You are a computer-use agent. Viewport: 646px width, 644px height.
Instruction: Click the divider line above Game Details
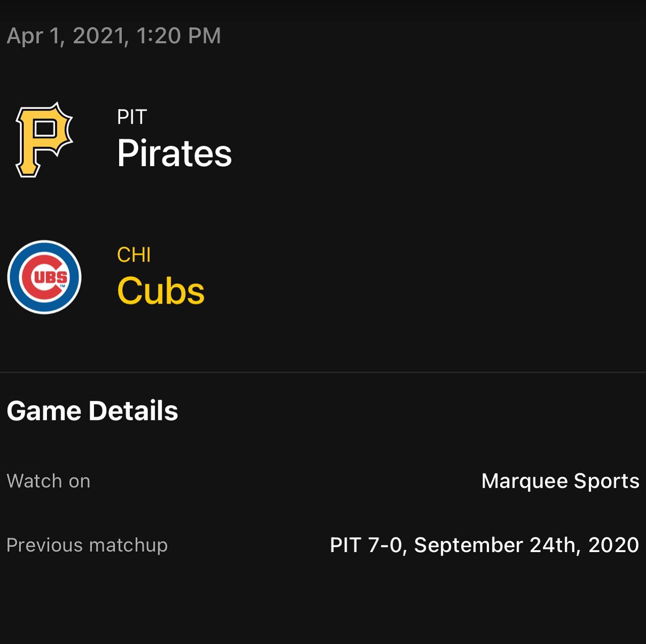[323, 372]
